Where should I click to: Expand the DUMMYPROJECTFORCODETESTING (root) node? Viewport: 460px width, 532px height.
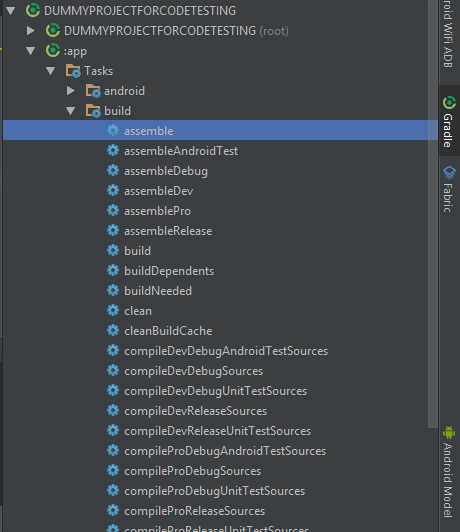[x=31, y=31]
